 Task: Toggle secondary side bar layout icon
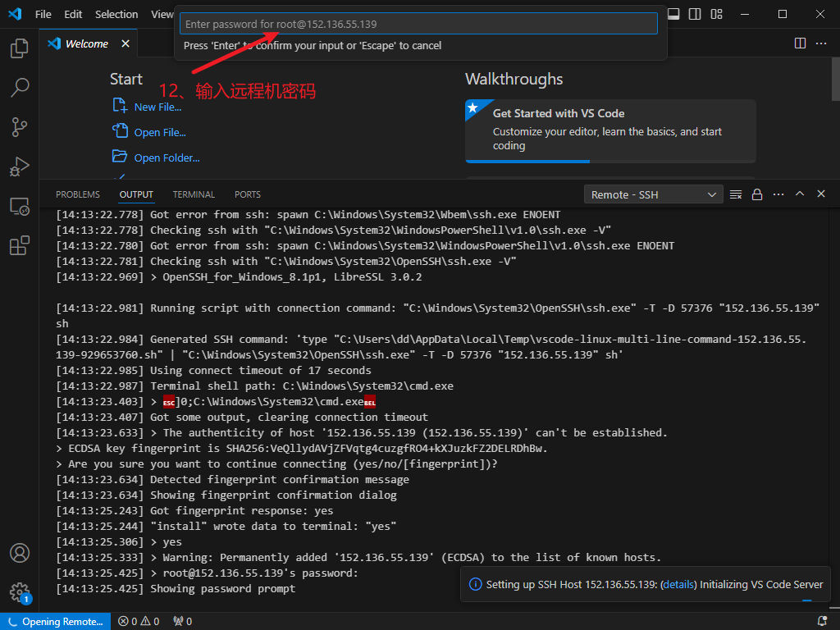[695, 14]
